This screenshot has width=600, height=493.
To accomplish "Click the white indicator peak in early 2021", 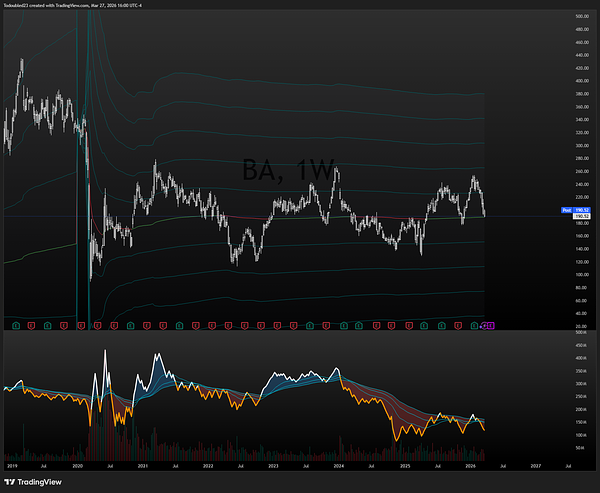I will (x=156, y=355).
